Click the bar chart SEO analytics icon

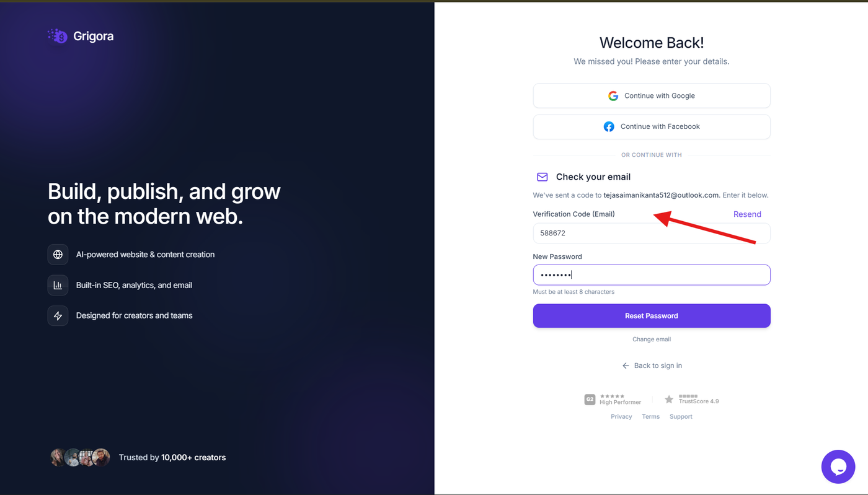(58, 285)
